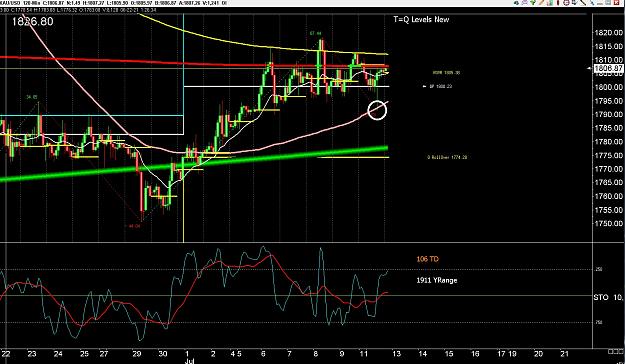Click the date label 24 on time axis
Image resolution: width=625 pixels, height=364 pixels.
[x=58, y=354]
